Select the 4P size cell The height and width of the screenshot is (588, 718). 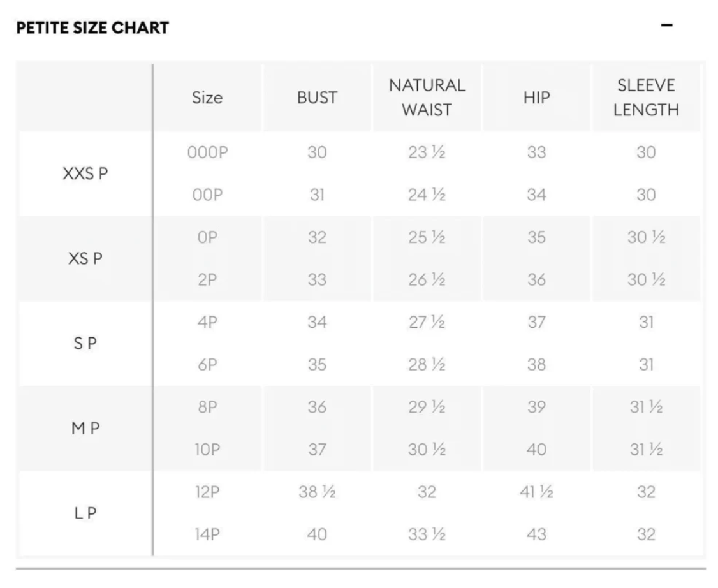coord(207,322)
